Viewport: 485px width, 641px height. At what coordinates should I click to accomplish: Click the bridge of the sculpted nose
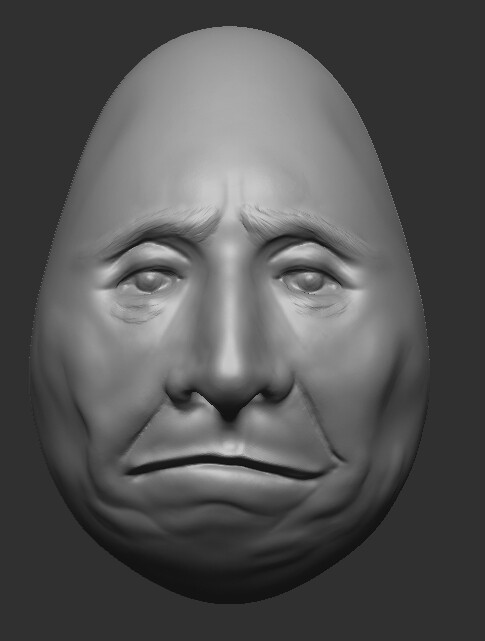[x=229, y=286]
